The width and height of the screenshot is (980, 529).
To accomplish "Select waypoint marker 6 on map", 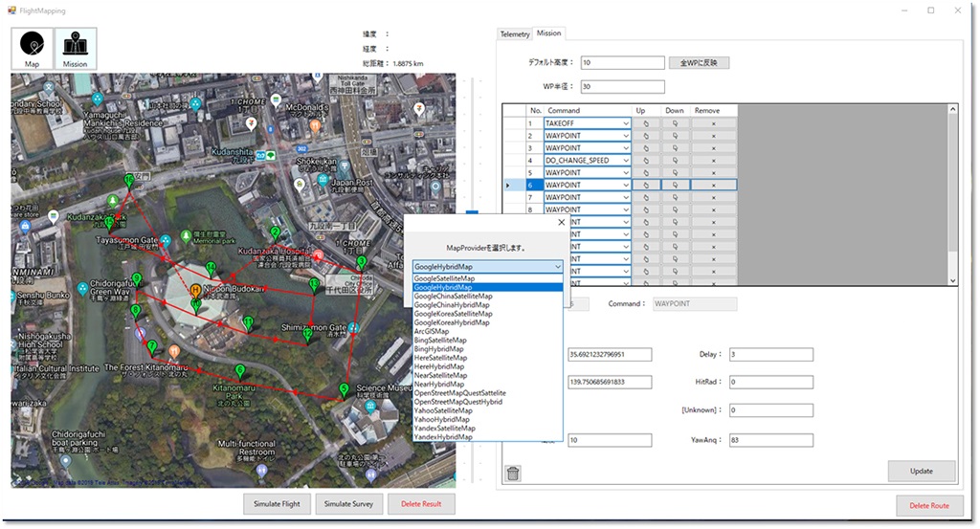I will point(240,371).
